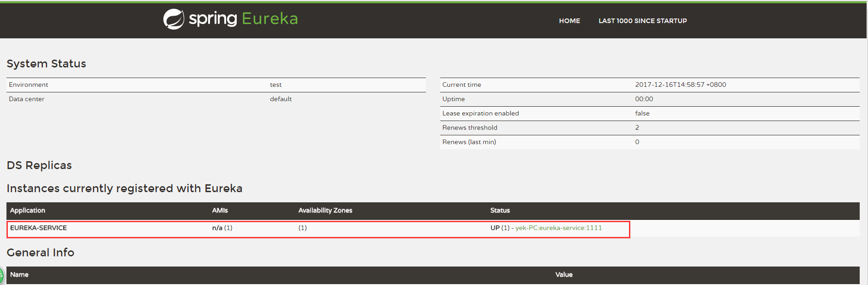This screenshot has width=868, height=285.
Task: Click the timestamp 2017-12-16T14:58:57 +0800
Action: coord(681,85)
